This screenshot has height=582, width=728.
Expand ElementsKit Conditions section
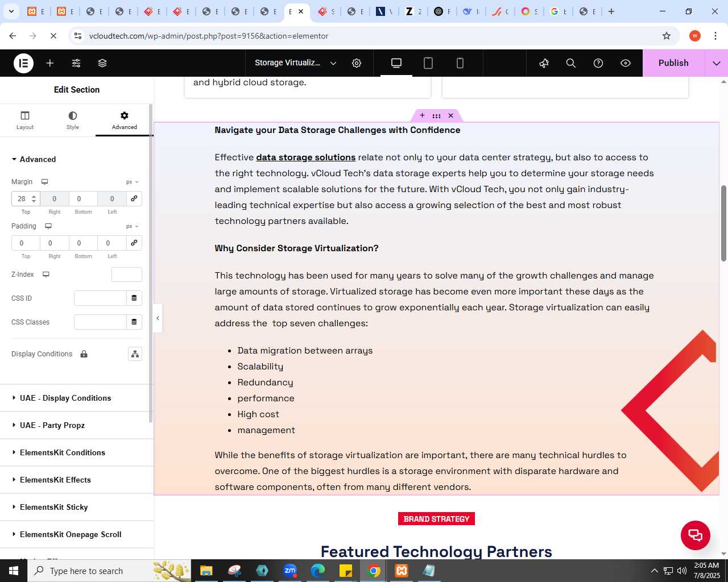(x=77, y=452)
